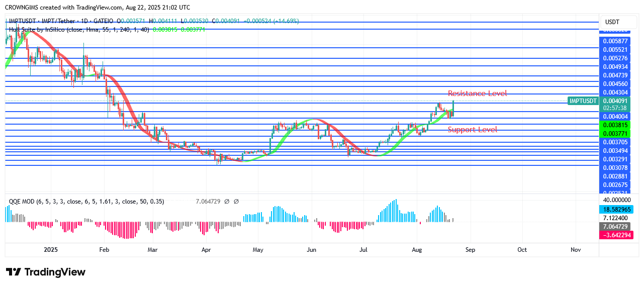Click the Oct label on time axis

[x=522, y=249]
